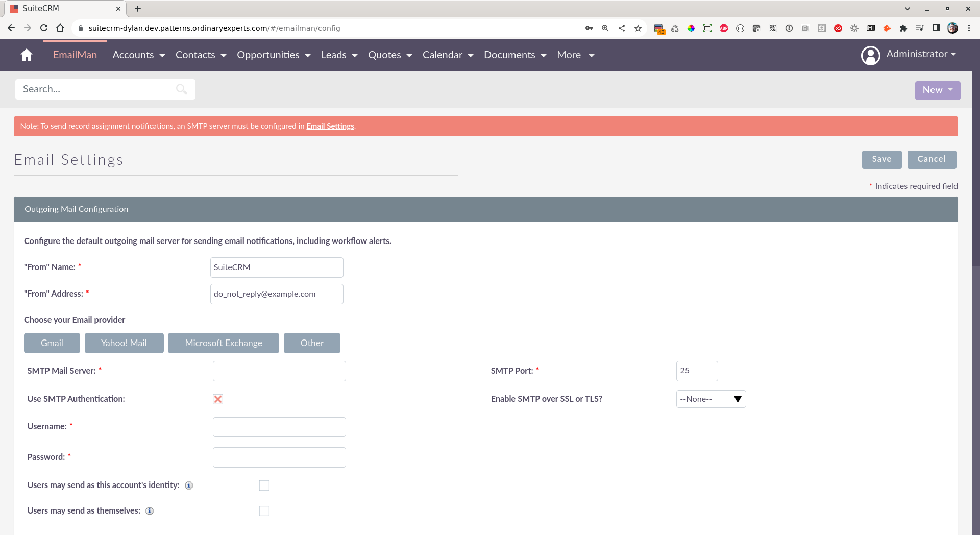Toggle the browser side panel icon
980x535 pixels.
point(936,28)
